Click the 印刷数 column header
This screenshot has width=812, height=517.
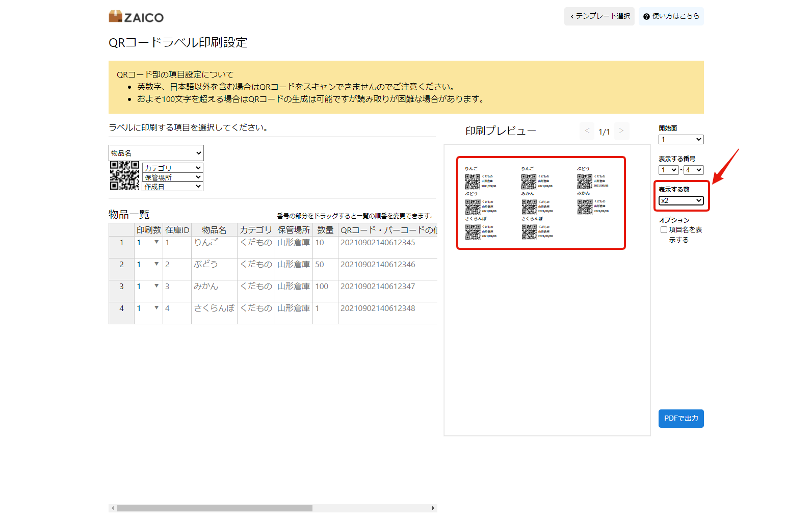pyautogui.click(x=148, y=230)
